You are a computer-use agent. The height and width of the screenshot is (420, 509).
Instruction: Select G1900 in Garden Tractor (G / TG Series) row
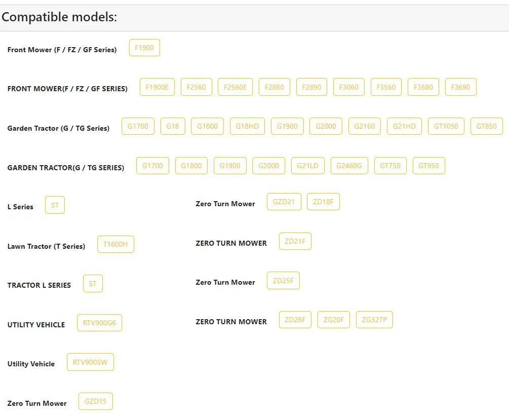(x=287, y=126)
